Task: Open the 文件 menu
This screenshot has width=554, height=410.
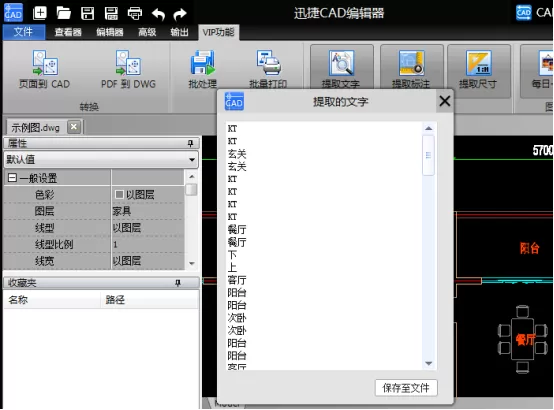Action: 24,32
